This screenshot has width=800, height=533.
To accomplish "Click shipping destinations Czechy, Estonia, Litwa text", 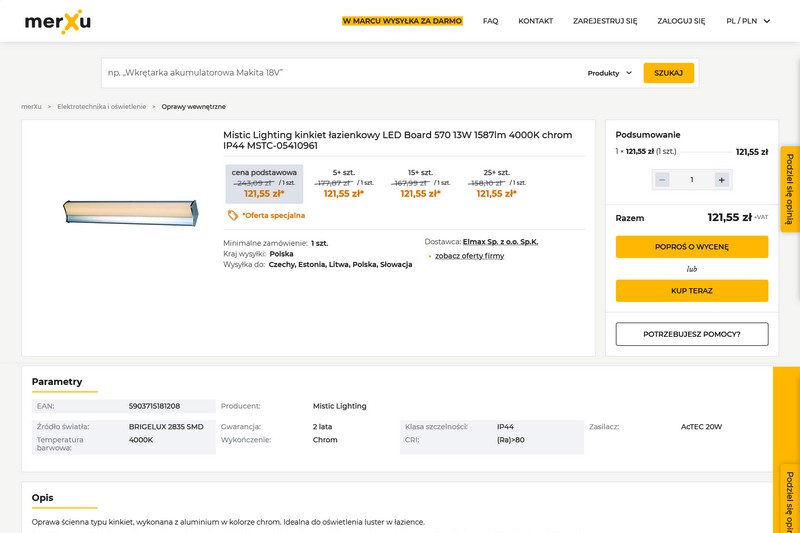I will tap(340, 265).
